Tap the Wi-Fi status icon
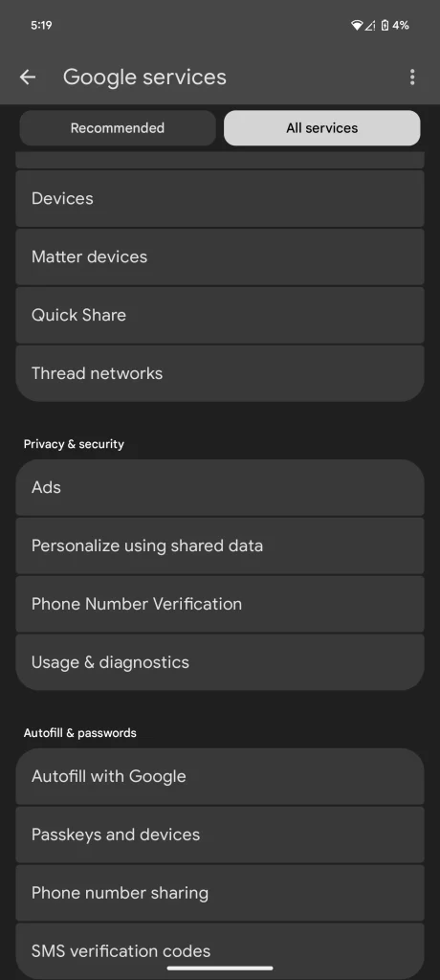440x980 pixels. (x=357, y=26)
